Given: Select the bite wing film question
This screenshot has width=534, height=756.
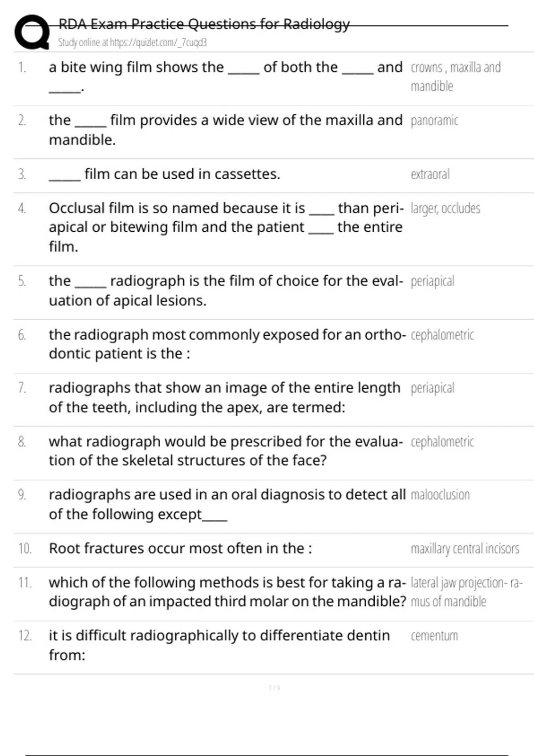Looking at the screenshot, I should pyautogui.click(x=225, y=76).
